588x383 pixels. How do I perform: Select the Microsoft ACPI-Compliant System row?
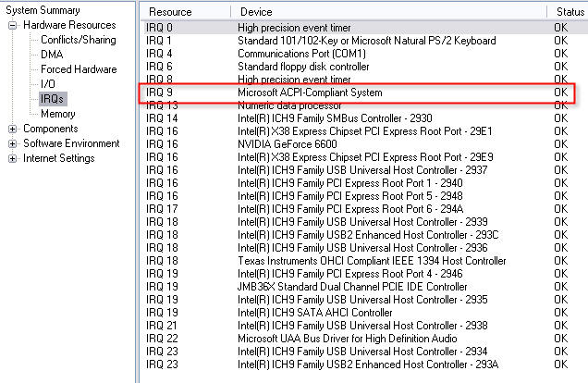[310, 93]
